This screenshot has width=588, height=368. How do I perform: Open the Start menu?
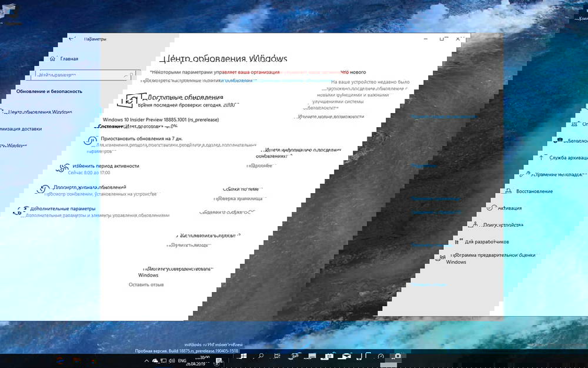[243, 357]
